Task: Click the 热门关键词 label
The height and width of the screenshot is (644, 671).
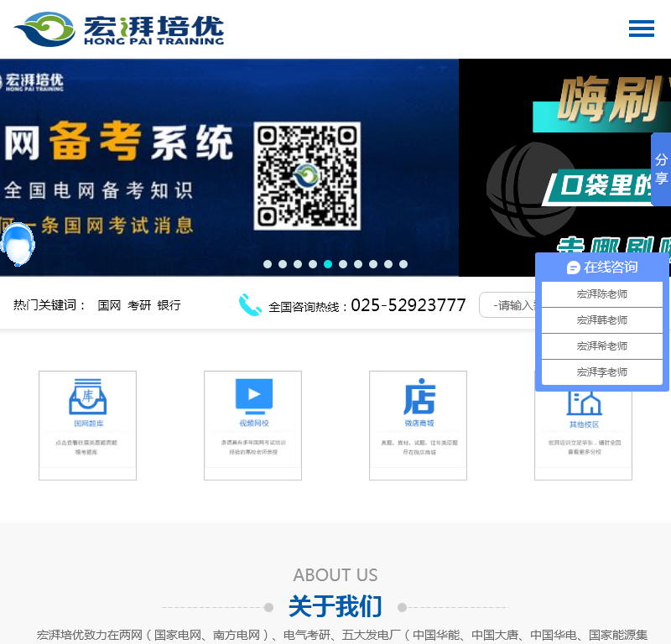Action: click(49, 305)
